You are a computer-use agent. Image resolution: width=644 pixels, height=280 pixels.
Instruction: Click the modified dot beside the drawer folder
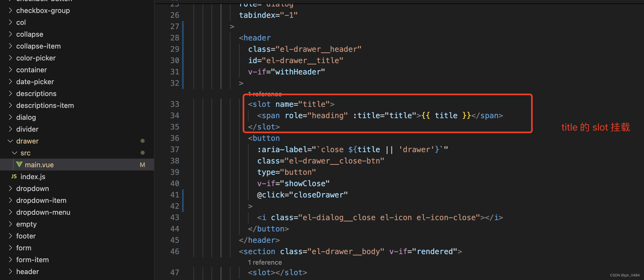coord(143,141)
